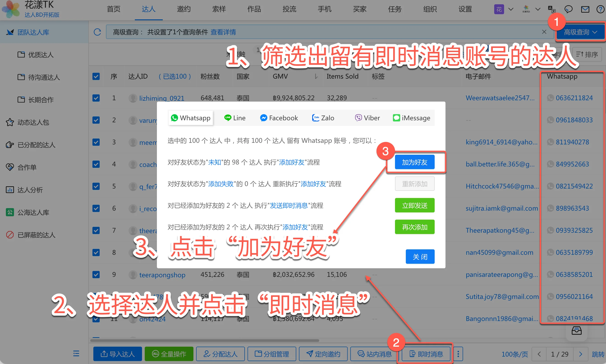The width and height of the screenshot is (606, 364).
Task: Switch to the Line tab in dialog
Action: (x=235, y=118)
